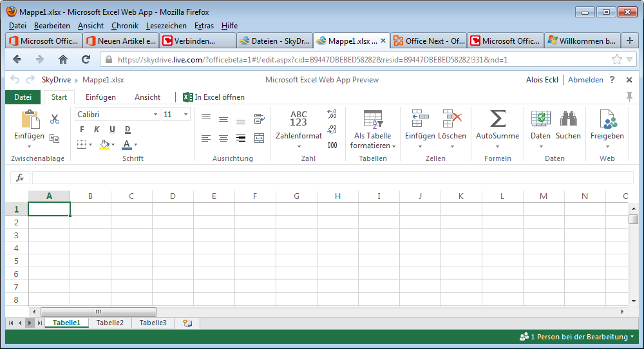644x349 pixels.
Task: Toggle italic K formatting
Action: point(97,129)
